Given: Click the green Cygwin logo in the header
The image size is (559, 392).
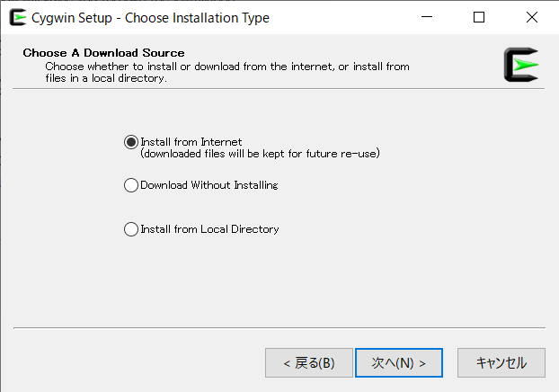Looking at the screenshot, I should pos(521,65).
